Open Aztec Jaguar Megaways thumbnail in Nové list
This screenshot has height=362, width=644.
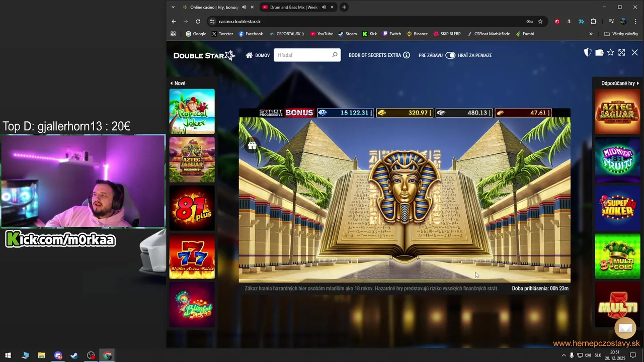(192, 159)
